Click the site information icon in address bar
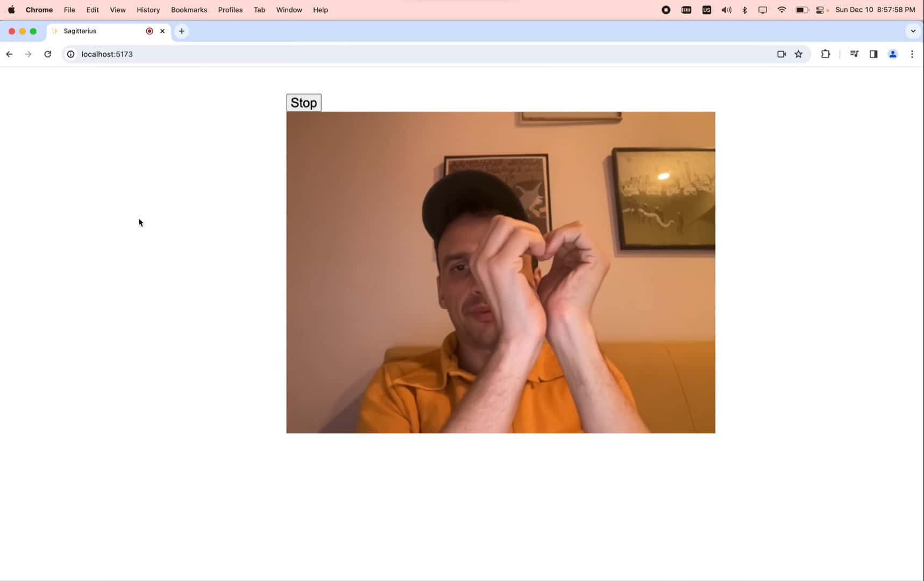Screen dimensions: 924x581 [x=70, y=54]
